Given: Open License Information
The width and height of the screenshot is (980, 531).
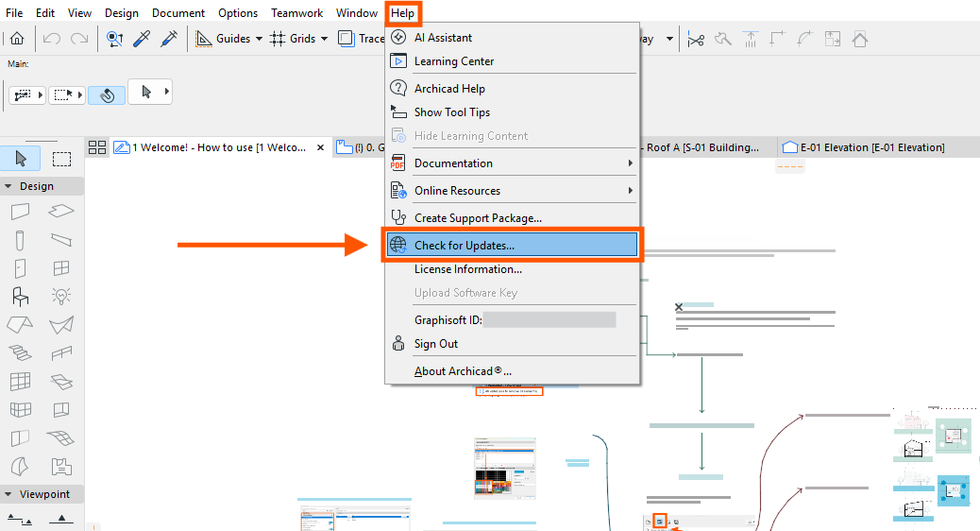Looking at the screenshot, I should (x=512, y=269).
